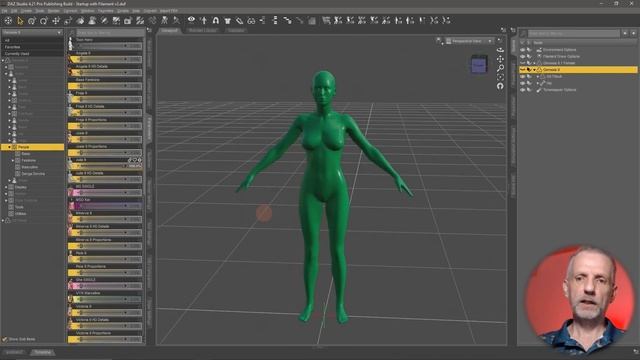Click the magnet icon in toolbar
Viewport: 640px width, 360px height.
tap(216, 20)
